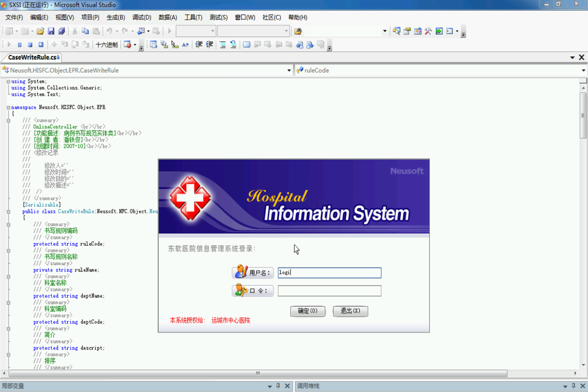
Task: Restart debugging with the restart icon
Action: pos(41,45)
